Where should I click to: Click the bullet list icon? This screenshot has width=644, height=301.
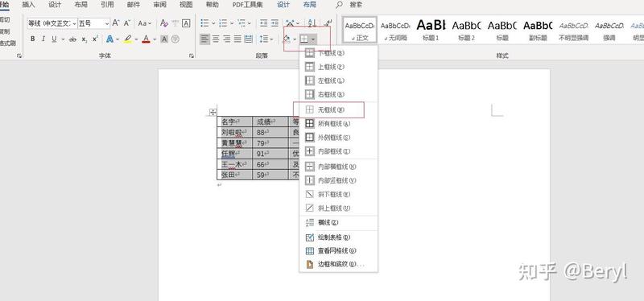click(204, 23)
